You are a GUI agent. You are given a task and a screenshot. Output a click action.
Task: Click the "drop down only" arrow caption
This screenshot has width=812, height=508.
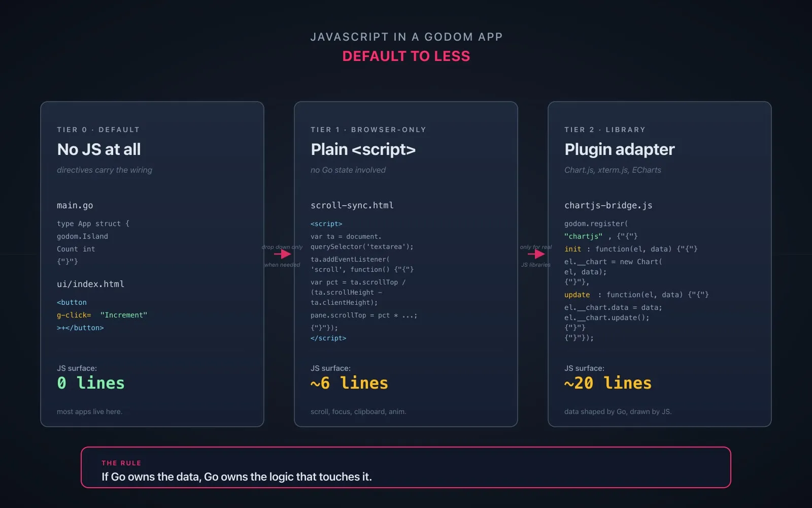coord(282,247)
